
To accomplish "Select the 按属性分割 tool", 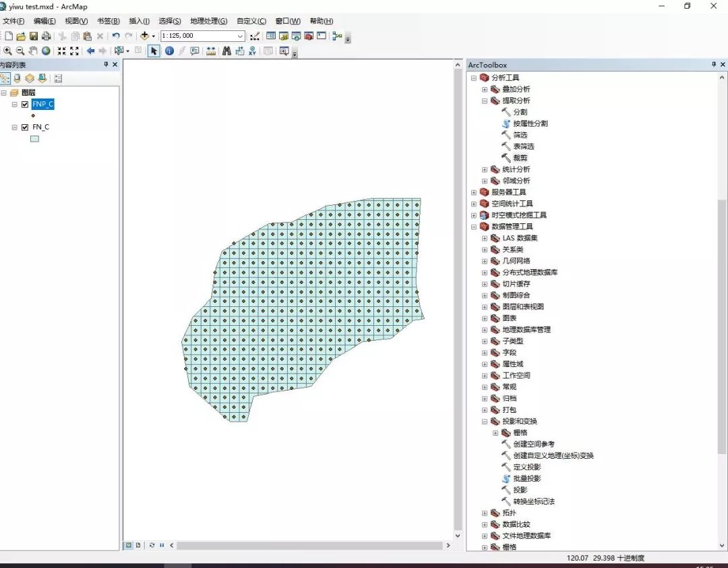I will 530,123.
